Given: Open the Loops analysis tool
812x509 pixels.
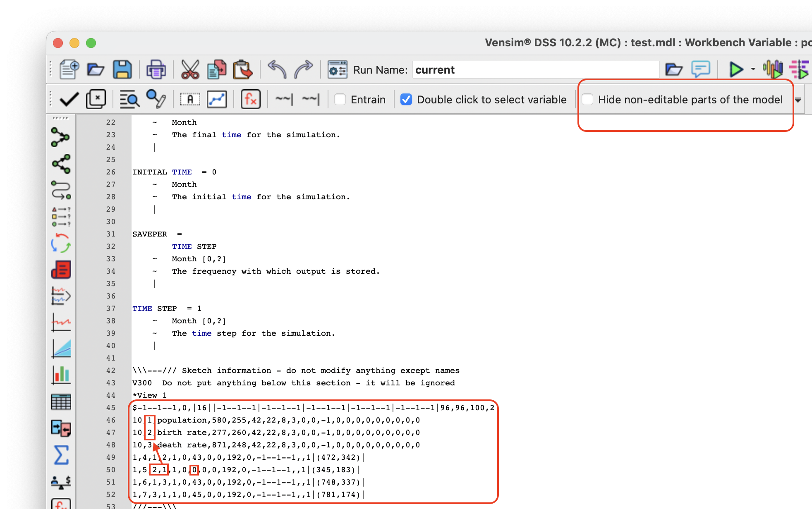Looking at the screenshot, I should (61, 190).
